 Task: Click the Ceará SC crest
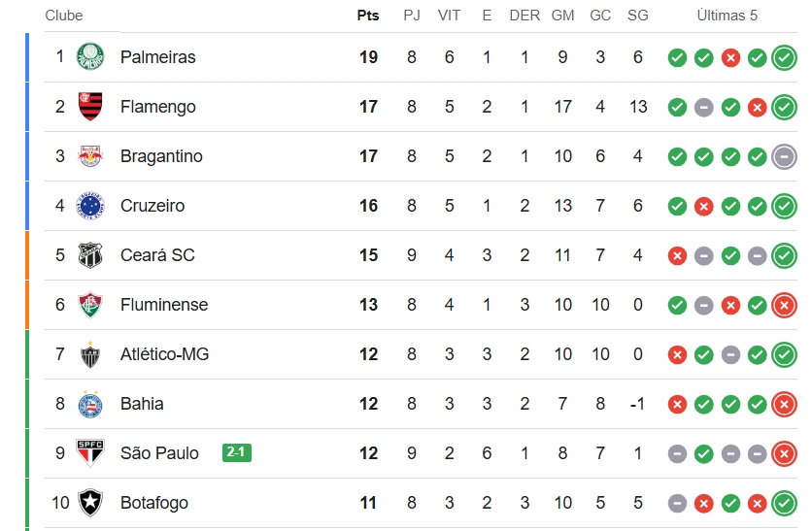90,255
